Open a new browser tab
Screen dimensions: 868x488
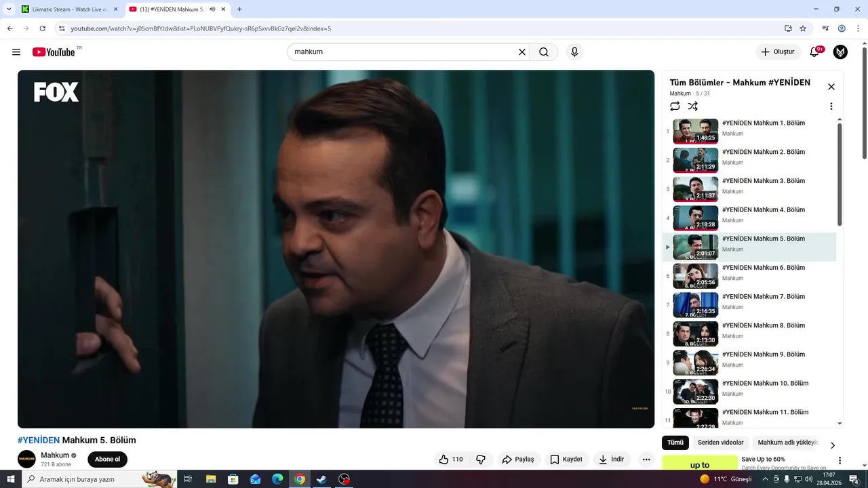point(239,9)
